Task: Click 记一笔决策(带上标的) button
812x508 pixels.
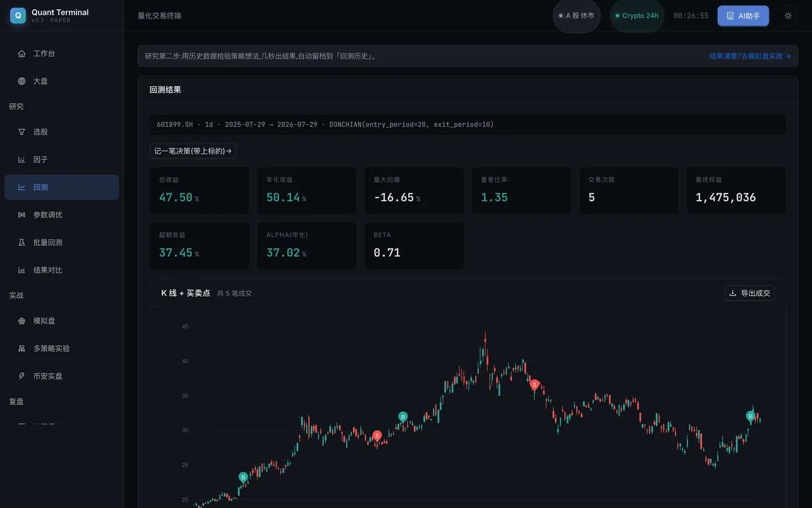Action: [x=193, y=151]
